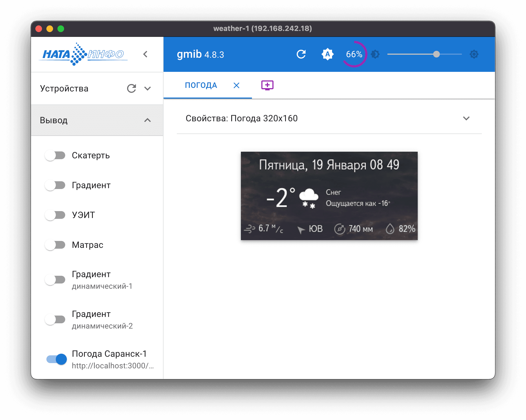This screenshot has height=420, width=526.
Task: Click the high brightness icon
Action: click(x=474, y=54)
